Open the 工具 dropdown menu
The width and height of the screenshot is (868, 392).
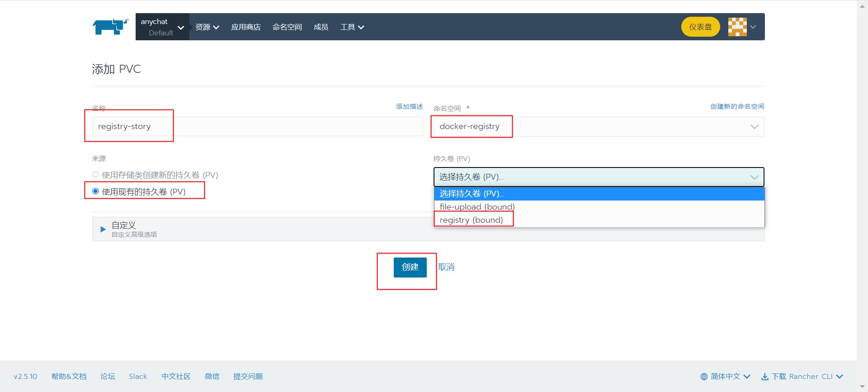click(x=352, y=27)
